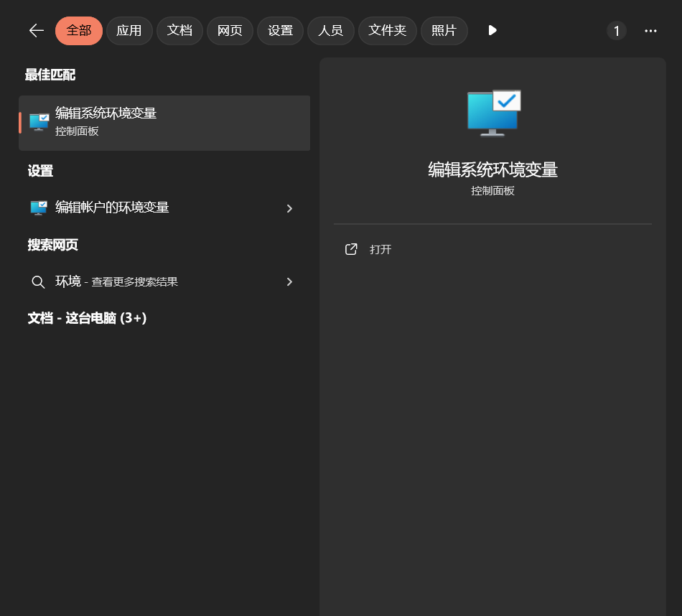Switch to the 设置 filter tab
Image resolution: width=682 pixels, height=616 pixels.
click(280, 30)
